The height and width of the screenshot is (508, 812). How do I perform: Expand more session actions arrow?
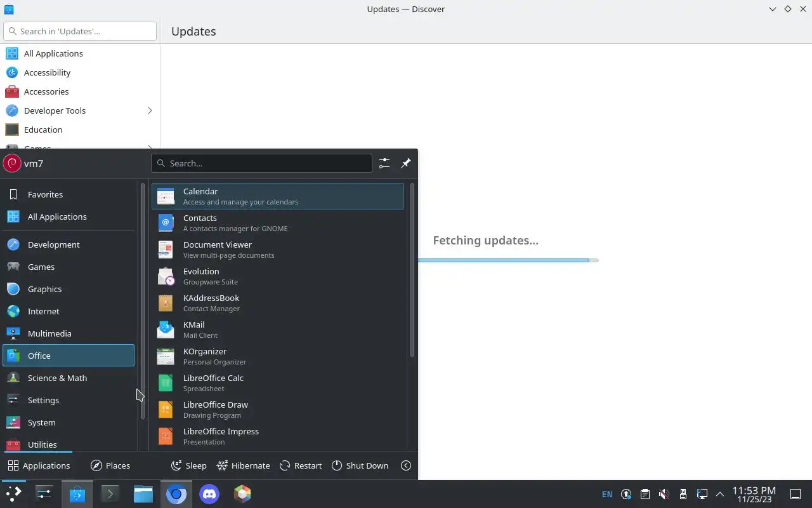coord(406,465)
